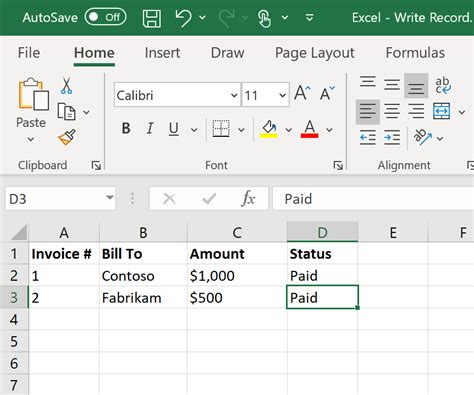Click the Cancel X in formula bar
The width and height of the screenshot is (474, 395).
point(169,199)
